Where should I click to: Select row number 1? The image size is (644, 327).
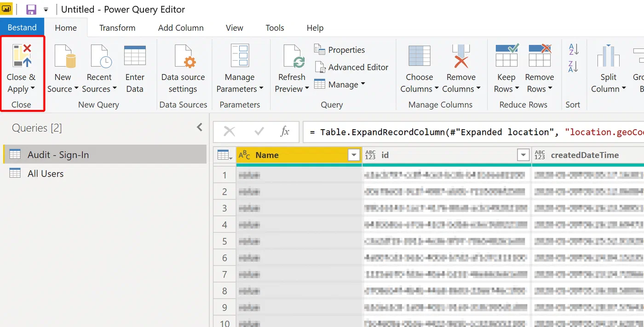pos(224,175)
